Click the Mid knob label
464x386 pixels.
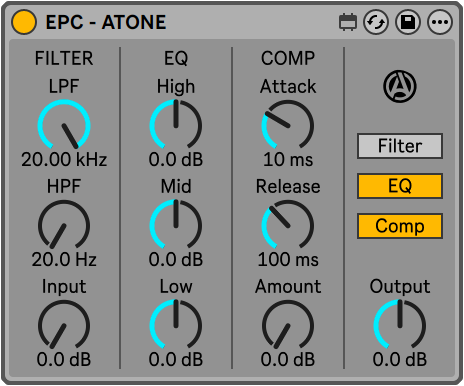(x=176, y=186)
